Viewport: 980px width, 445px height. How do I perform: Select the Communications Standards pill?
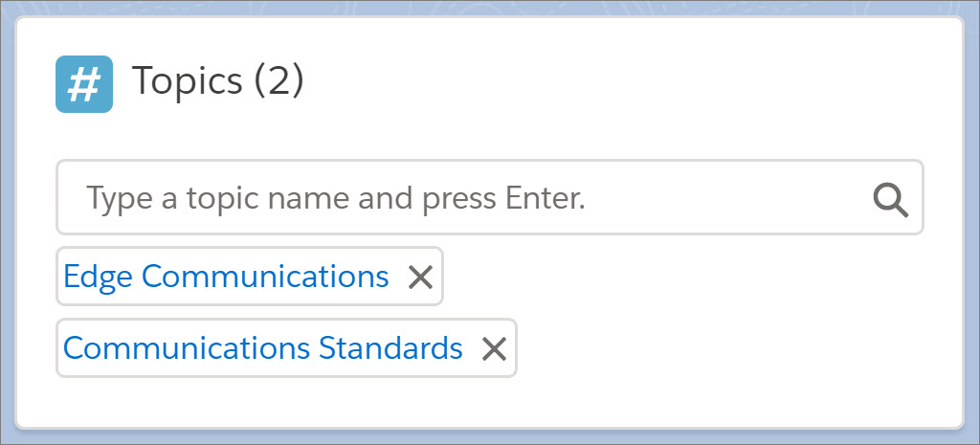[263, 348]
